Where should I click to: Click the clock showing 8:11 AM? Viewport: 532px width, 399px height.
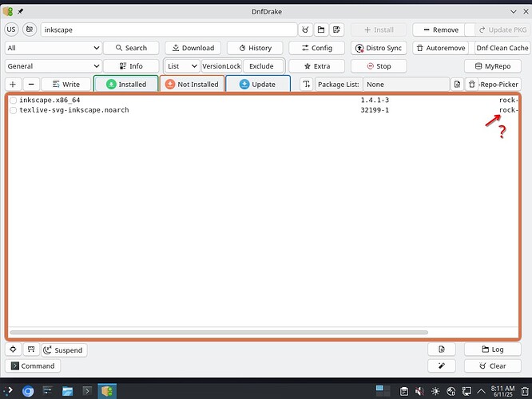tap(502, 391)
